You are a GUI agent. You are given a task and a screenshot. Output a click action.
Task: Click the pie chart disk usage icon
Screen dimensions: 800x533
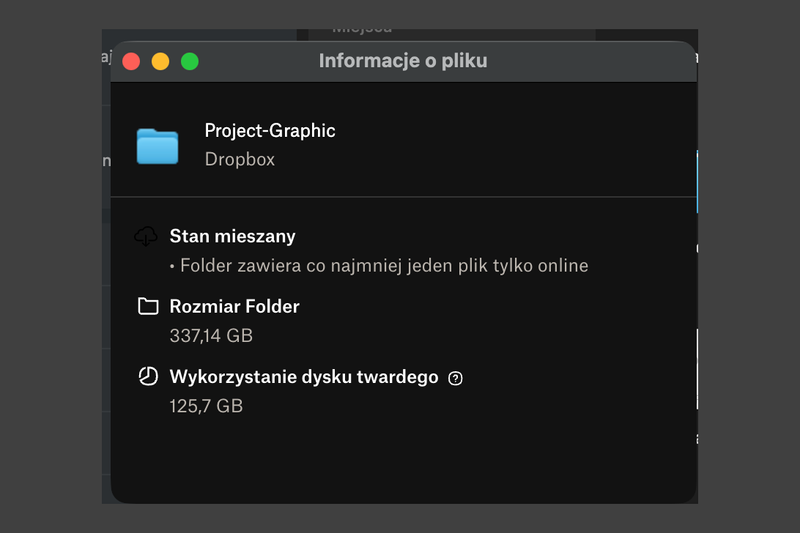tap(148, 377)
